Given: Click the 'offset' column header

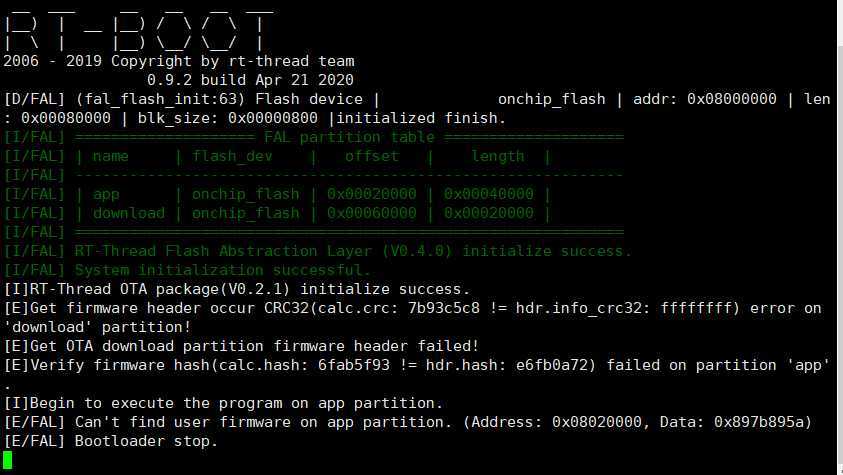Looking at the screenshot, I should 371,156.
